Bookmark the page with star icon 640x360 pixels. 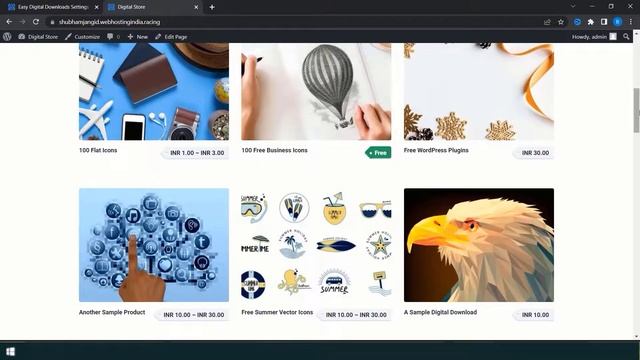point(561,22)
